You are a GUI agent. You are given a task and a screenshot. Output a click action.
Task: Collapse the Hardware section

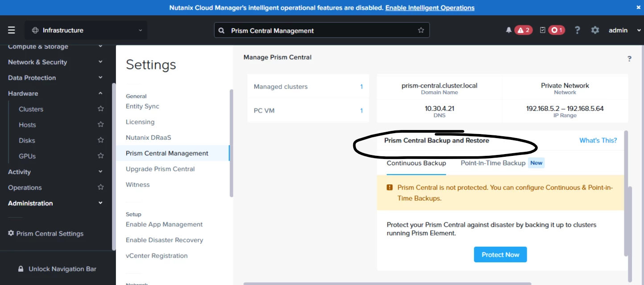100,94
